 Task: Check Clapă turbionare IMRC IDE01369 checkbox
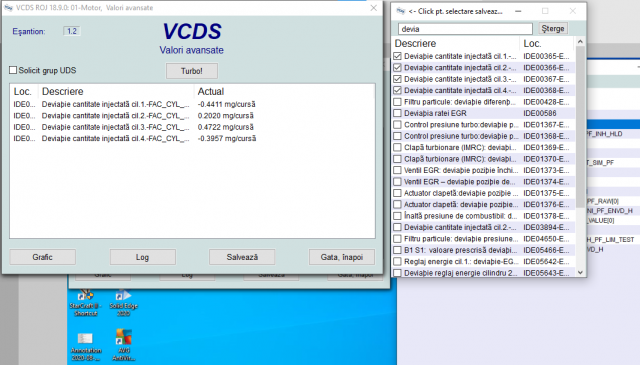(397, 147)
